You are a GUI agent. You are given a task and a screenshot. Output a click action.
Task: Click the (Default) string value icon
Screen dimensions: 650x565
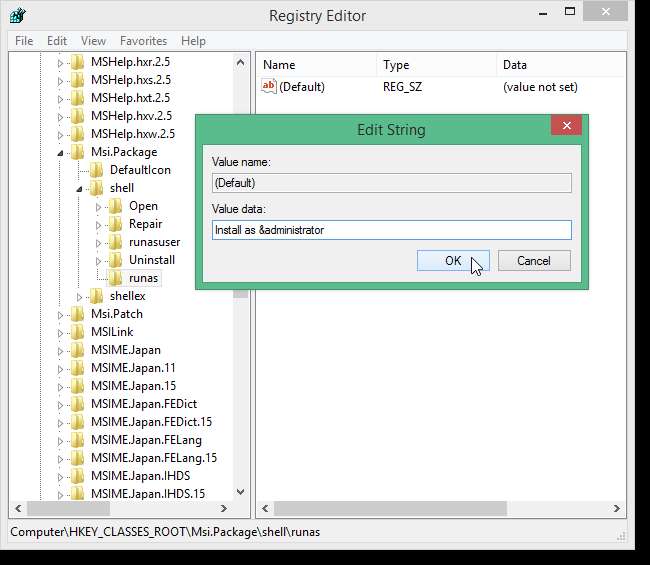(269, 86)
